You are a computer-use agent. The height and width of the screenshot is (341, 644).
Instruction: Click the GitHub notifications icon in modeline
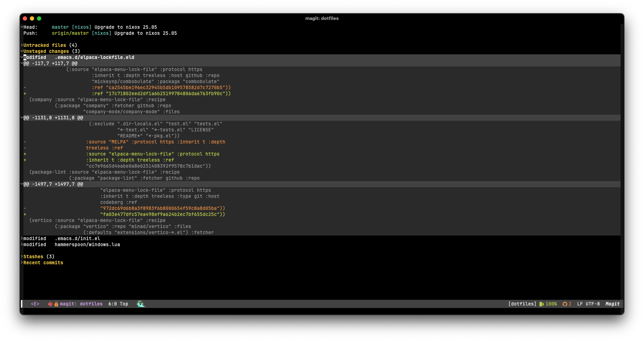[x=565, y=304]
